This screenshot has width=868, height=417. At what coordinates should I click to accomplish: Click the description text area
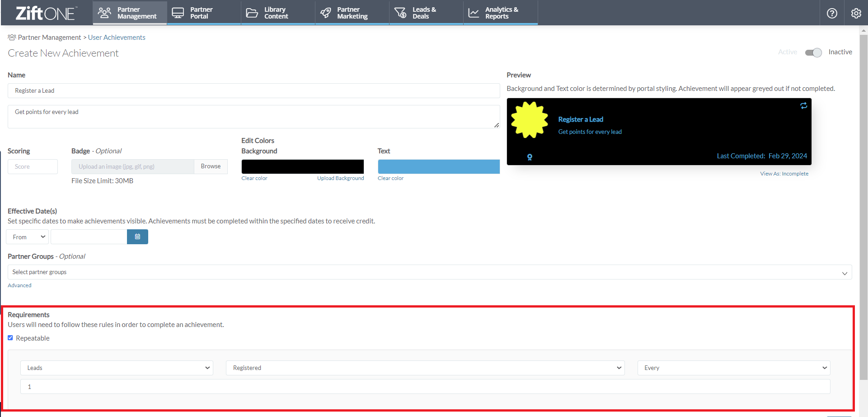pos(254,117)
